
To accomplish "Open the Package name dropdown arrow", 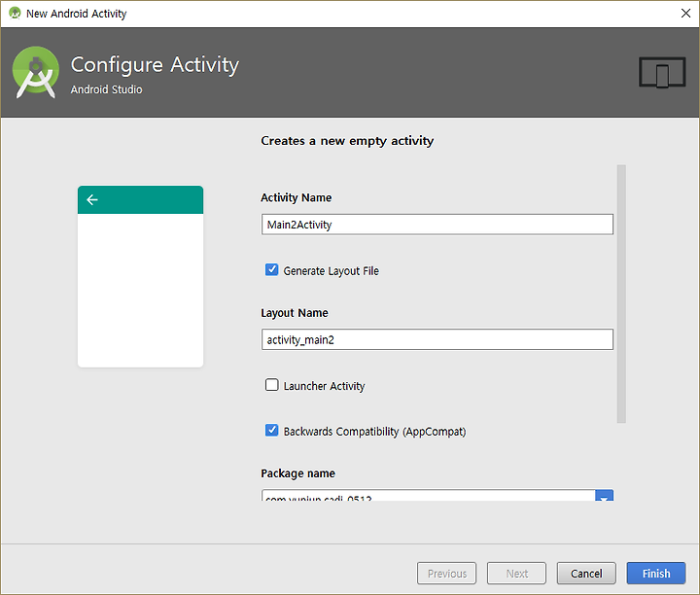I will point(604,496).
